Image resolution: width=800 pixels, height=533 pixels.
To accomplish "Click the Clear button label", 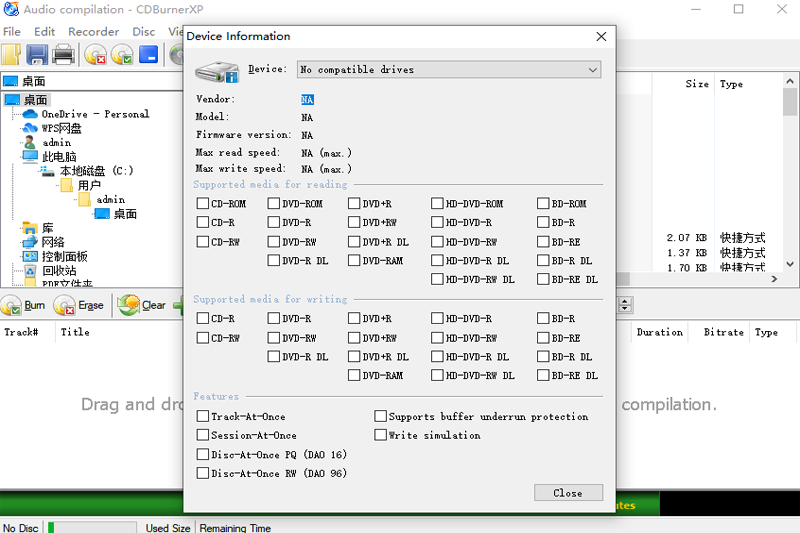I will 154,306.
